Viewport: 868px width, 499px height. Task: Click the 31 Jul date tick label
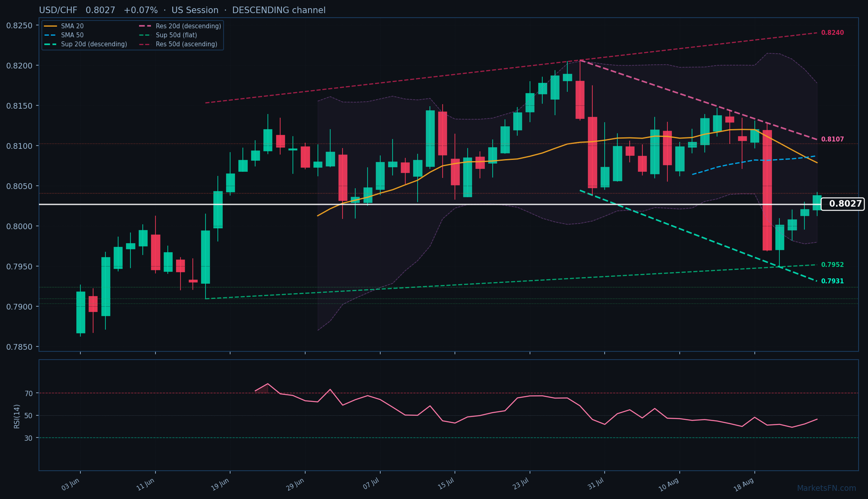(596, 484)
